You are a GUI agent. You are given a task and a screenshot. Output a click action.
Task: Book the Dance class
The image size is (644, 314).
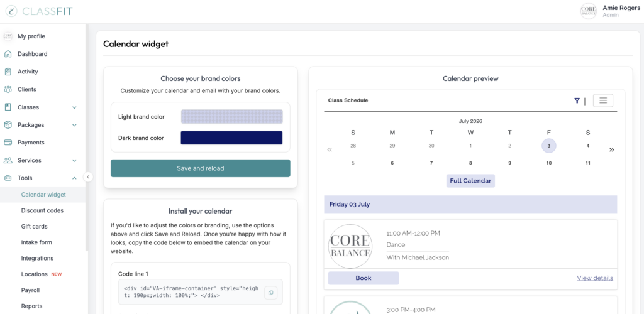[364, 278]
